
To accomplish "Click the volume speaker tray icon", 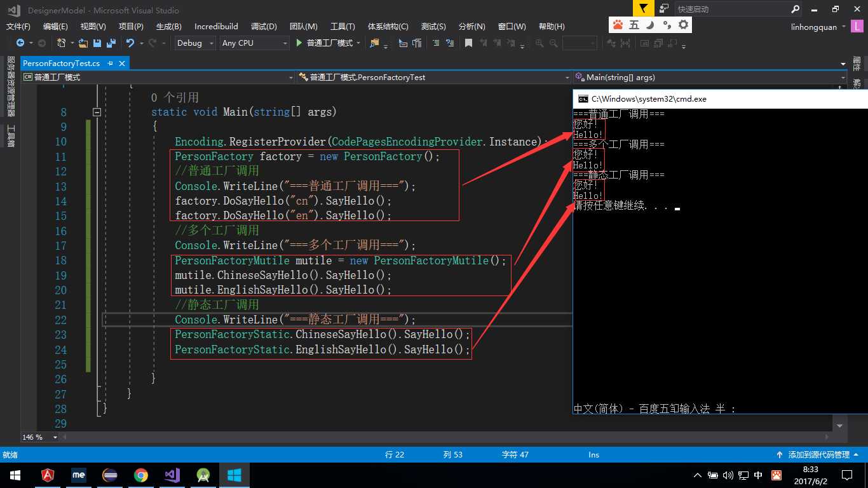I will coord(728,475).
